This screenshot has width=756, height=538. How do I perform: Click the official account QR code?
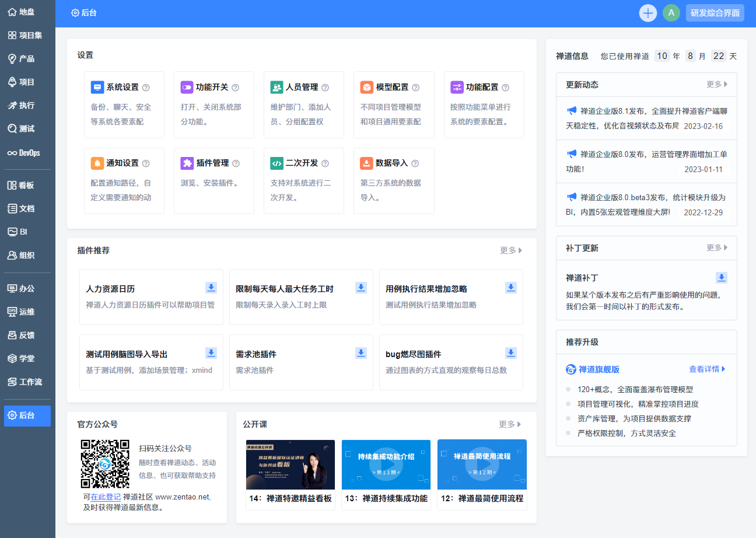[x=105, y=463]
